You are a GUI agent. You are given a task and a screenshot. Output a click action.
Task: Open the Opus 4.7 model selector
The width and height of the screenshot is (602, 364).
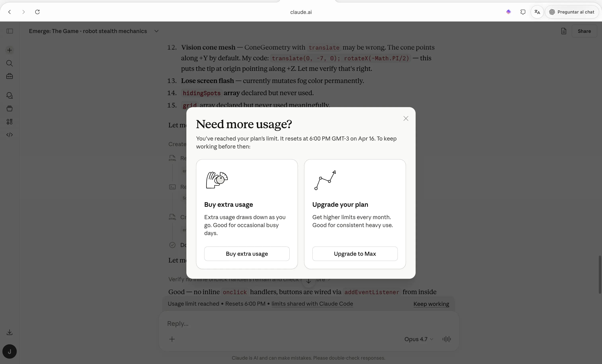click(418, 339)
